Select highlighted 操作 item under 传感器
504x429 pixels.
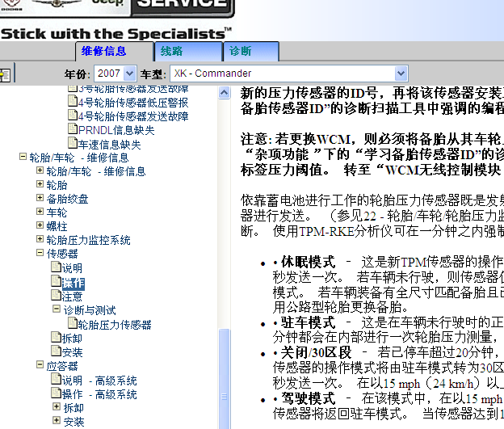pos(73,283)
